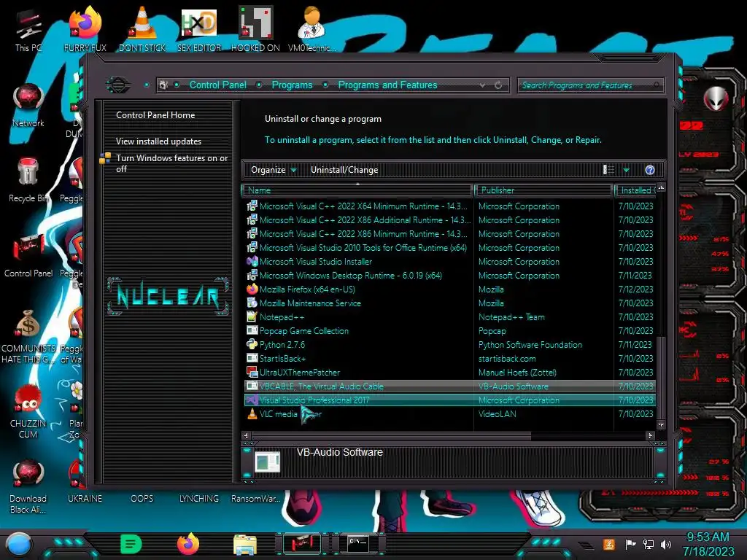Viewport: 747px width, 560px height.
Task: Open the address bar history dropdown
Action: point(483,85)
